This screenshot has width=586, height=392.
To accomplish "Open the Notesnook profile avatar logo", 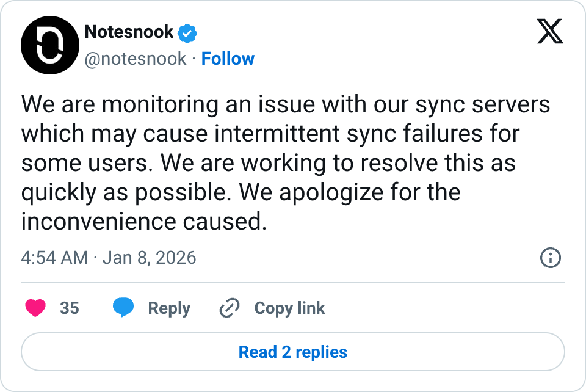I will [x=50, y=45].
